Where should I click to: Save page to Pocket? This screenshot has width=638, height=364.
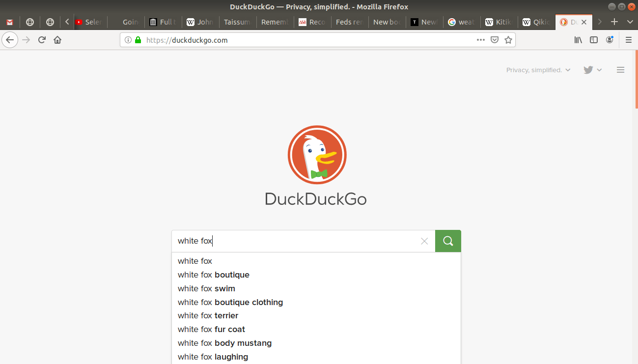495,40
